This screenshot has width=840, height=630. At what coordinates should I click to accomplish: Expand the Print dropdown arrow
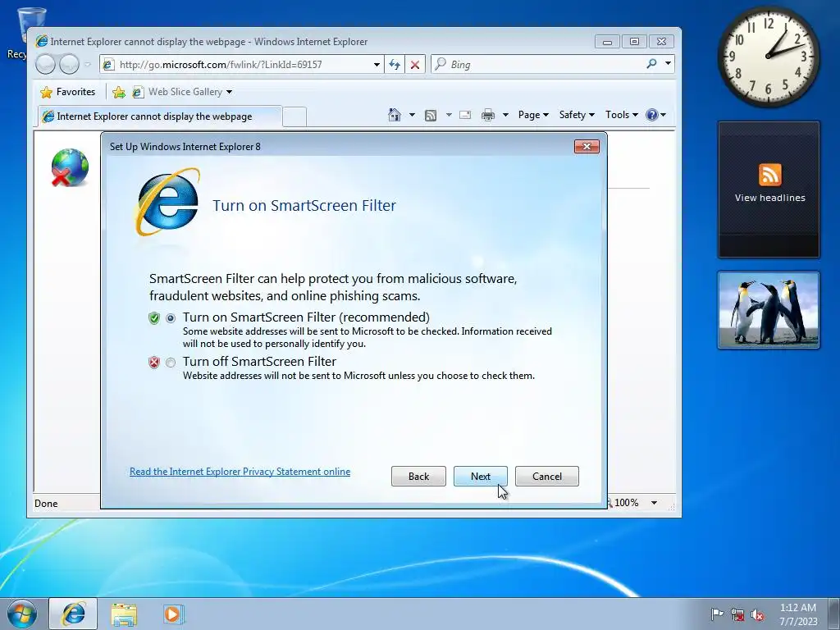(505, 115)
